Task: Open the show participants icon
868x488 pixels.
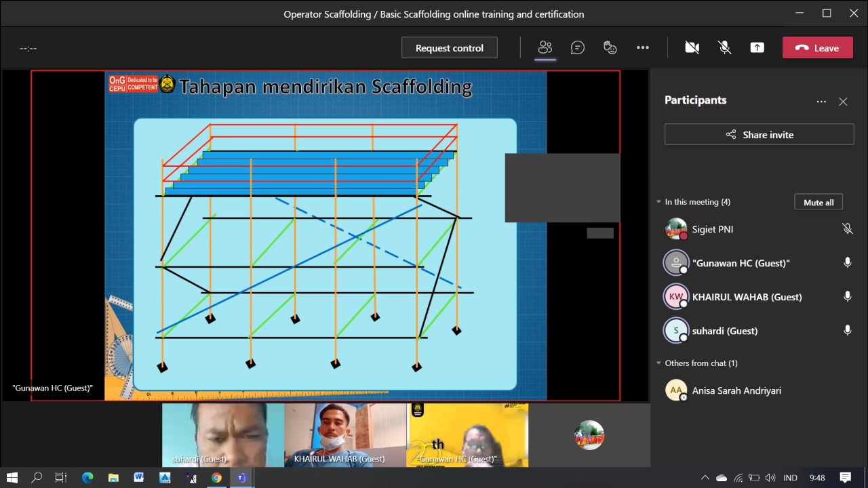Action: [545, 47]
